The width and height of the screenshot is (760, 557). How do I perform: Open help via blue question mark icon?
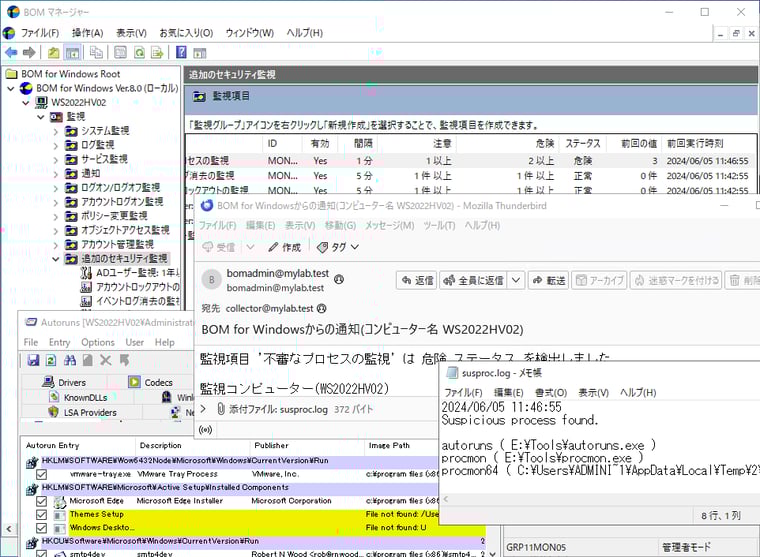pos(181,52)
